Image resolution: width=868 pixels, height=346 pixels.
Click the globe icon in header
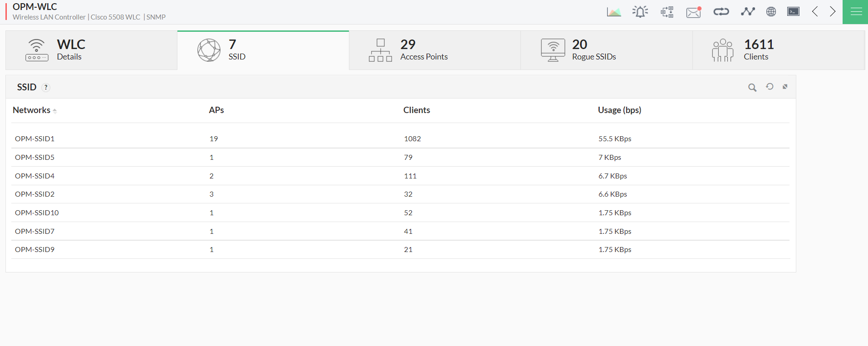point(771,12)
